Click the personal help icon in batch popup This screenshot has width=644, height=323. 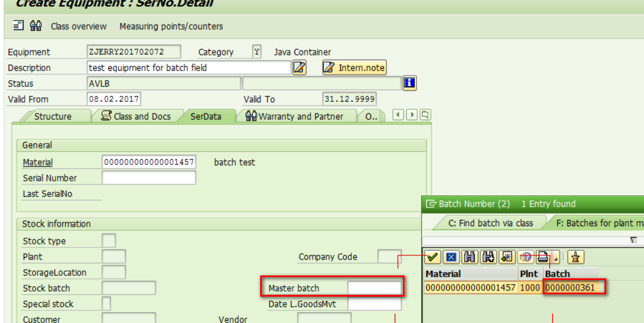[526, 257]
